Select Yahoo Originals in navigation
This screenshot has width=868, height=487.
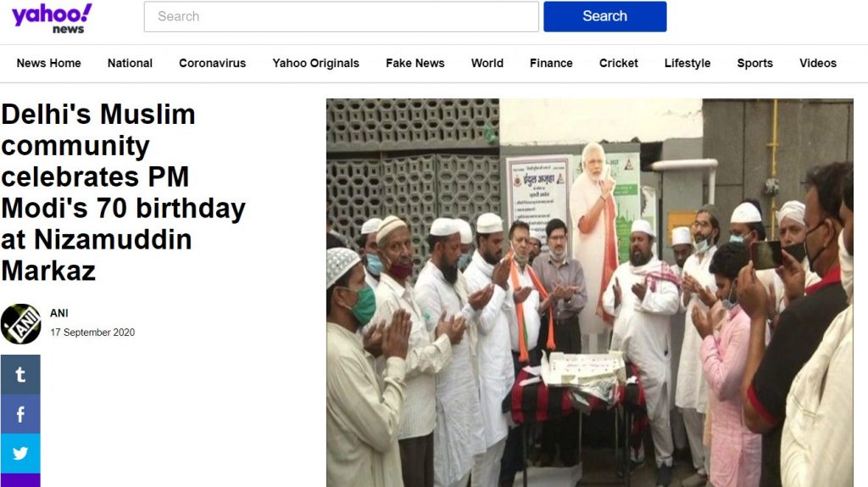pyautogui.click(x=315, y=63)
